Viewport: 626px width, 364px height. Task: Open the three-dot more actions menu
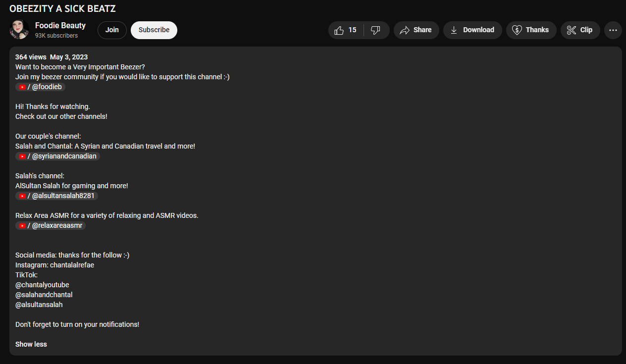tap(613, 30)
